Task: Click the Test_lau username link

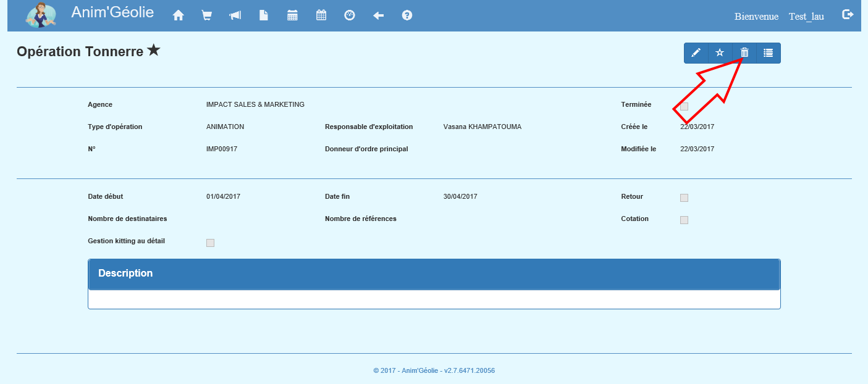Action: coord(806,17)
